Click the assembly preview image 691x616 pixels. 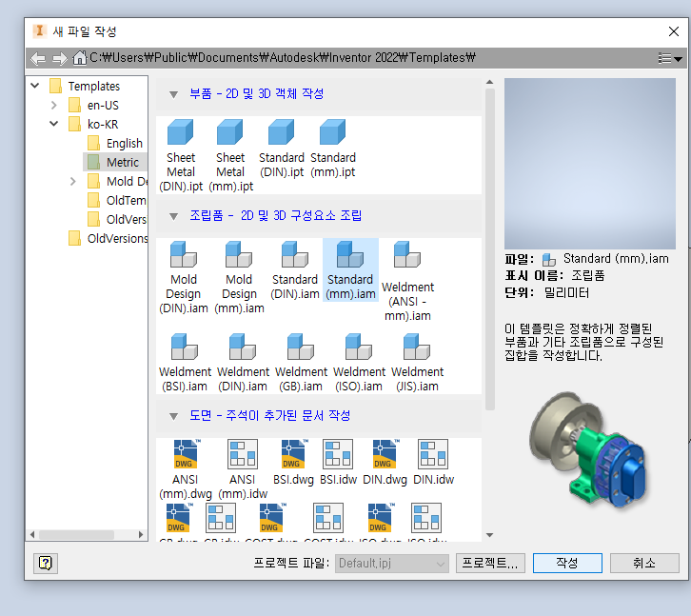pos(590,450)
